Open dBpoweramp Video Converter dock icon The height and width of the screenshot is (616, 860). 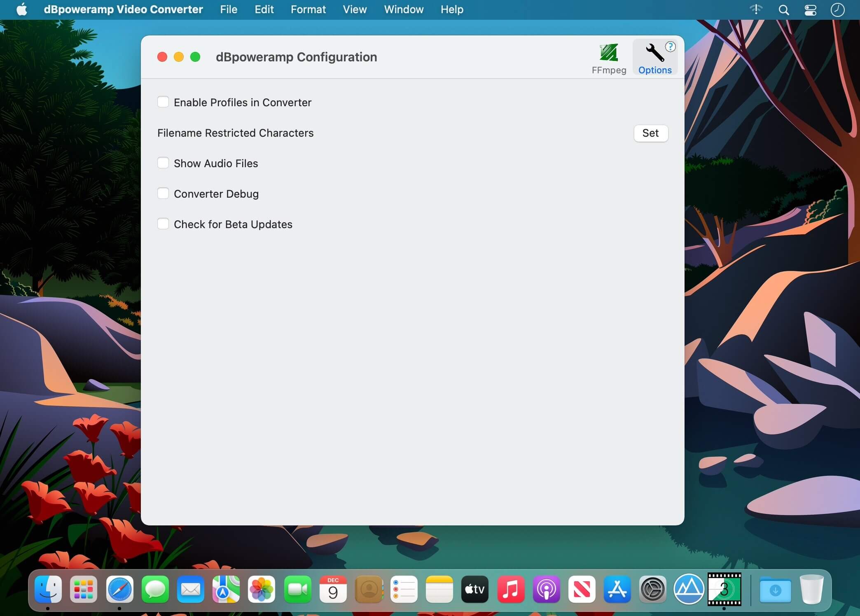(x=724, y=589)
